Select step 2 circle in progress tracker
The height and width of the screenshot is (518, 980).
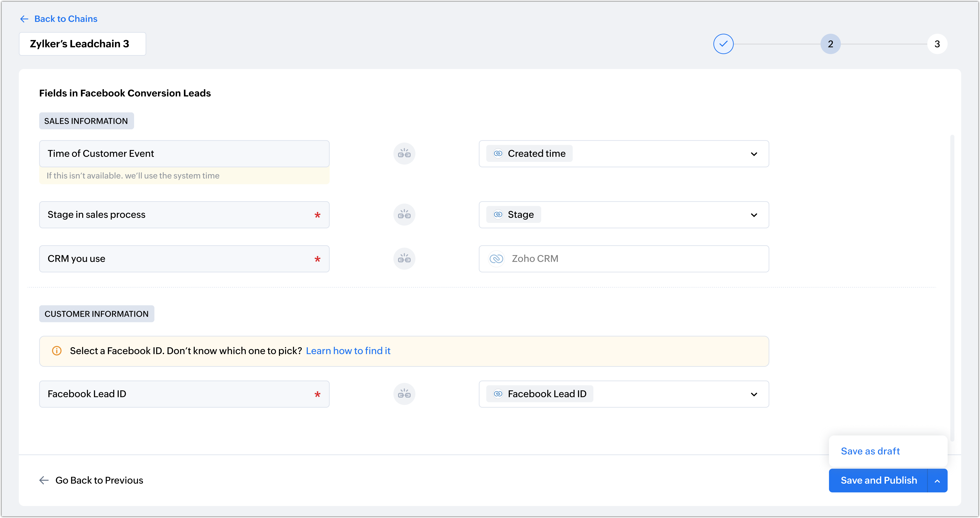click(830, 44)
